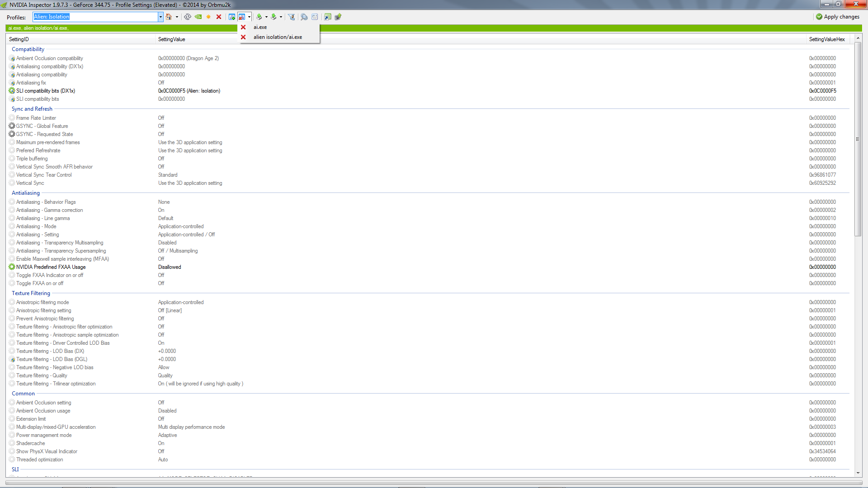Viewport: 868px width, 488px height.
Task: Click the export profiles icon
Action: click(x=259, y=17)
